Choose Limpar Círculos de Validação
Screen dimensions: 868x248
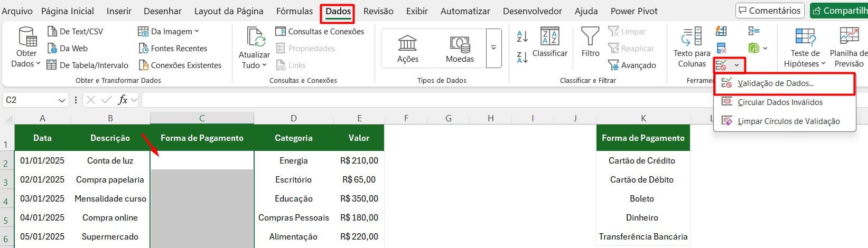click(785, 121)
